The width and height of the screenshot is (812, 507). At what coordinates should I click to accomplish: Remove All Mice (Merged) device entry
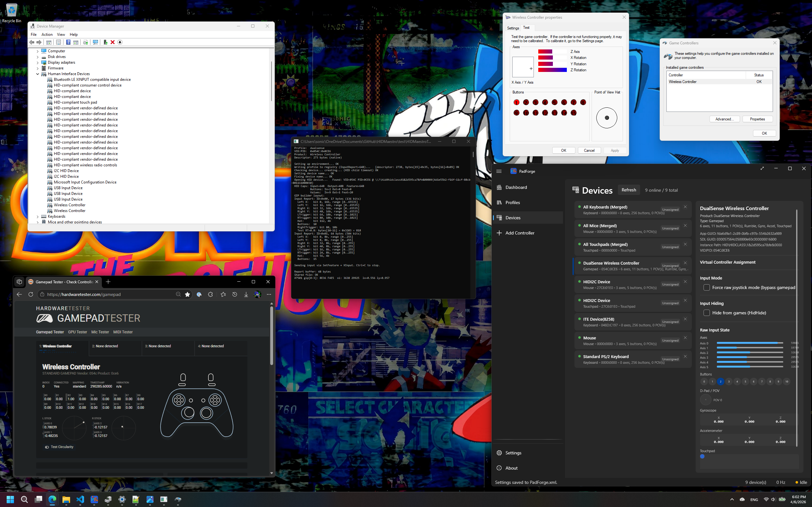685,226
